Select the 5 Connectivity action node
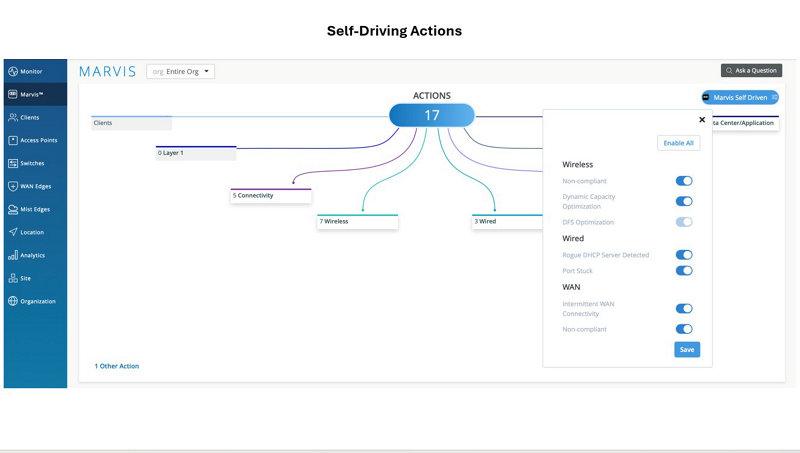The image size is (800, 453). click(x=271, y=196)
